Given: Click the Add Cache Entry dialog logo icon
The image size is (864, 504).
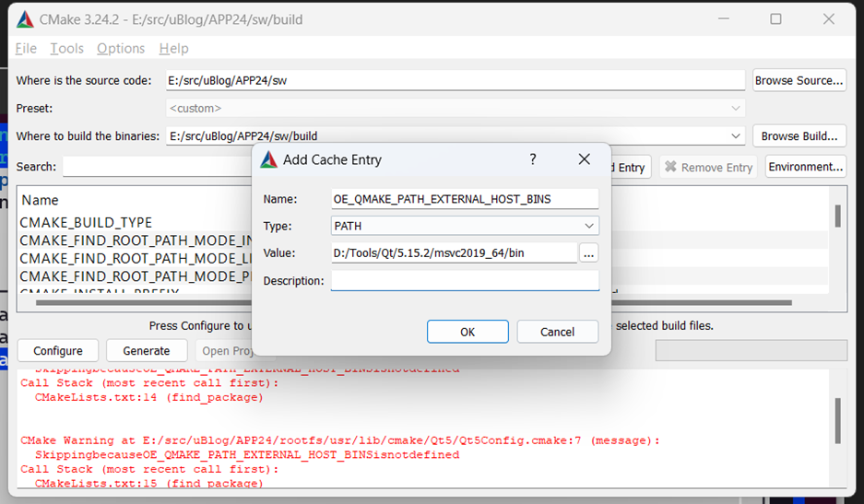Looking at the screenshot, I should (x=269, y=159).
